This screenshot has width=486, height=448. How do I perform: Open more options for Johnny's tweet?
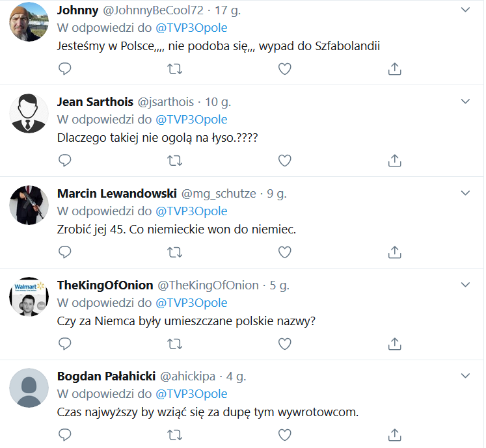tap(465, 10)
